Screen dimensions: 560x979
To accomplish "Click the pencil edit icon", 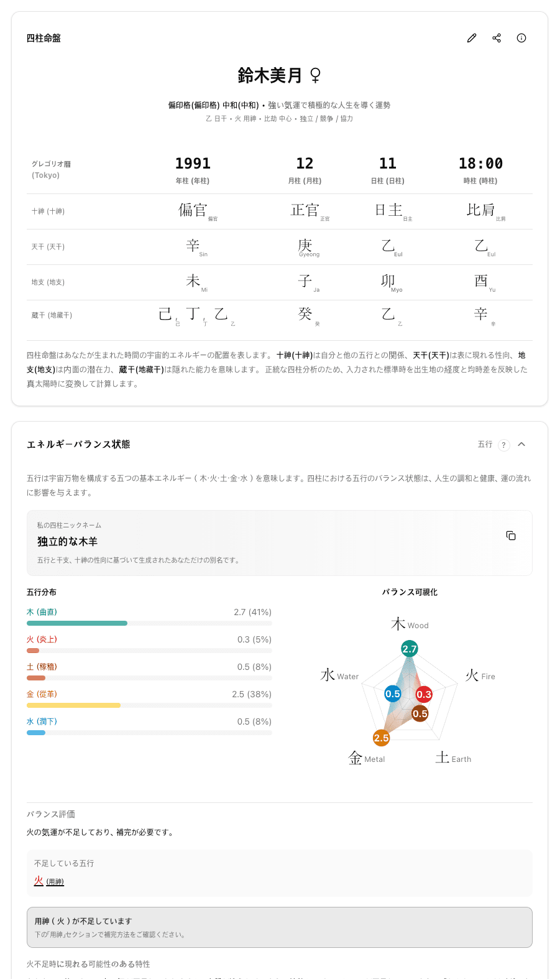I will point(472,38).
